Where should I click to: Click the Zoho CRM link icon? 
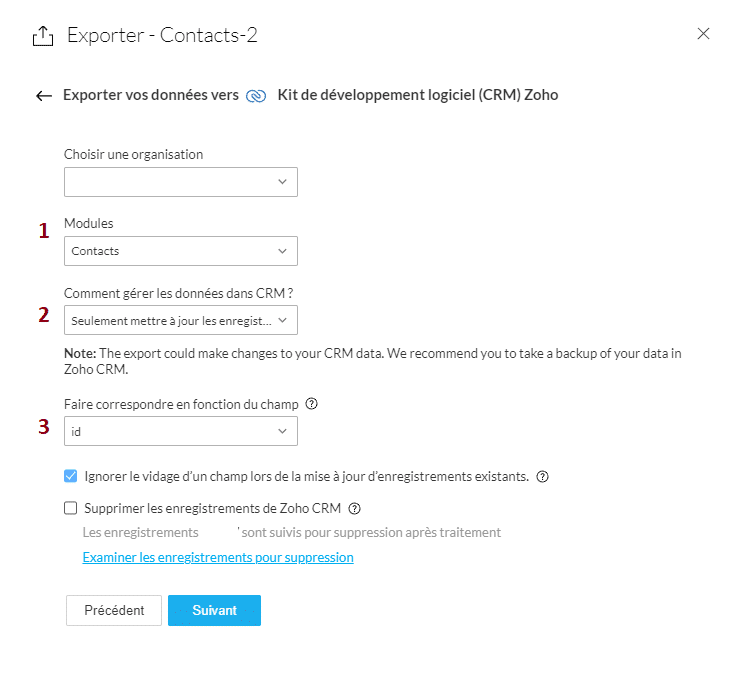[x=257, y=96]
